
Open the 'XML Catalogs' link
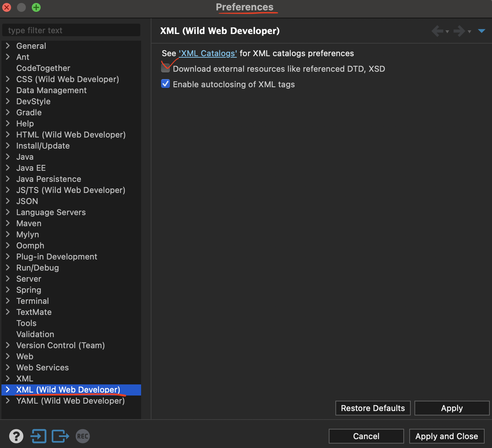pos(208,54)
